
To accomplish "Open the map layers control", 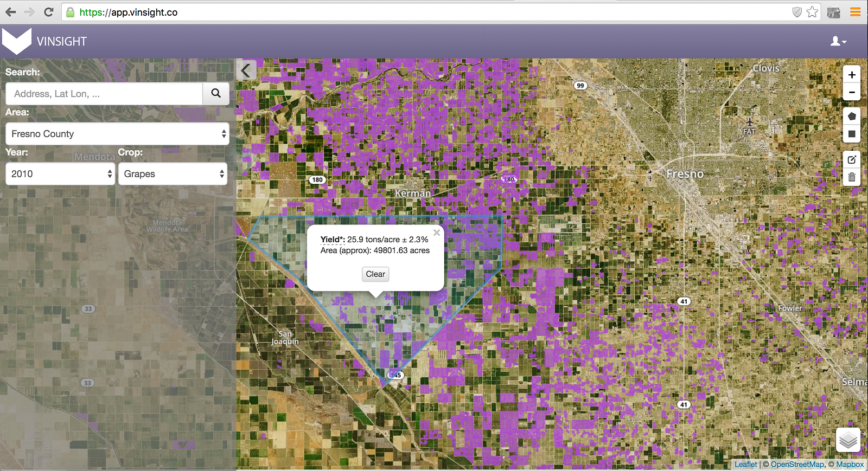I will tap(848, 440).
